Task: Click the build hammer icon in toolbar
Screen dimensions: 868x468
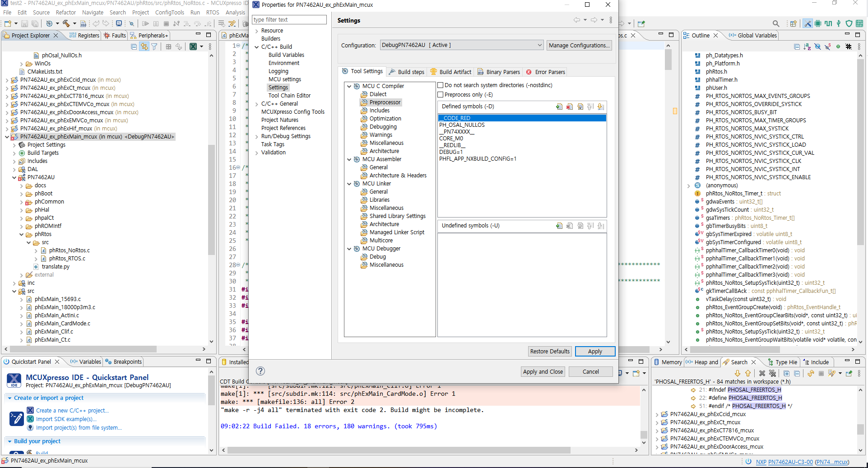Action: pos(66,23)
